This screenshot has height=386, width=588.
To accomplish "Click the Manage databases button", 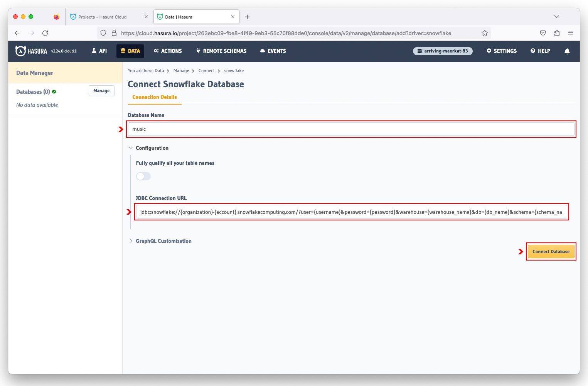I will pyautogui.click(x=101, y=91).
